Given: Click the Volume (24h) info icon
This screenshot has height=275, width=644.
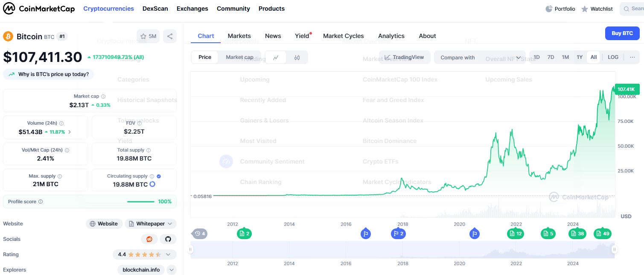Looking at the screenshot, I should tap(61, 123).
